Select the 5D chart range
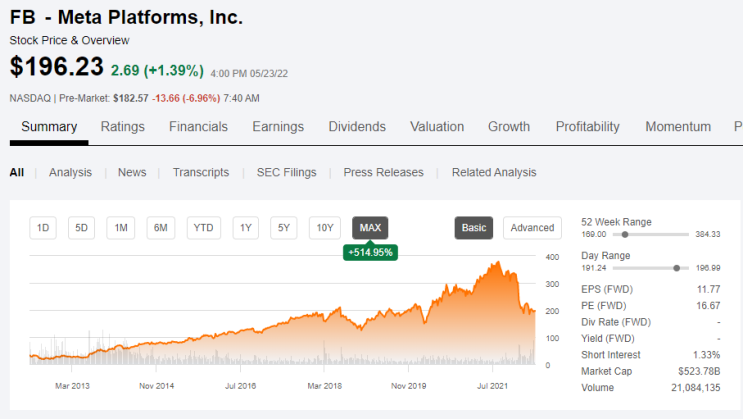 [81, 228]
